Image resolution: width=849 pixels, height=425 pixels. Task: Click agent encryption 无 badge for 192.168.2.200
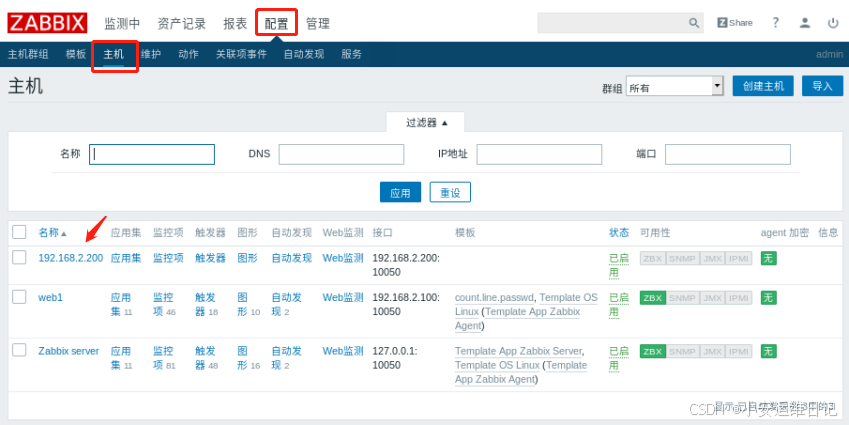(768, 258)
